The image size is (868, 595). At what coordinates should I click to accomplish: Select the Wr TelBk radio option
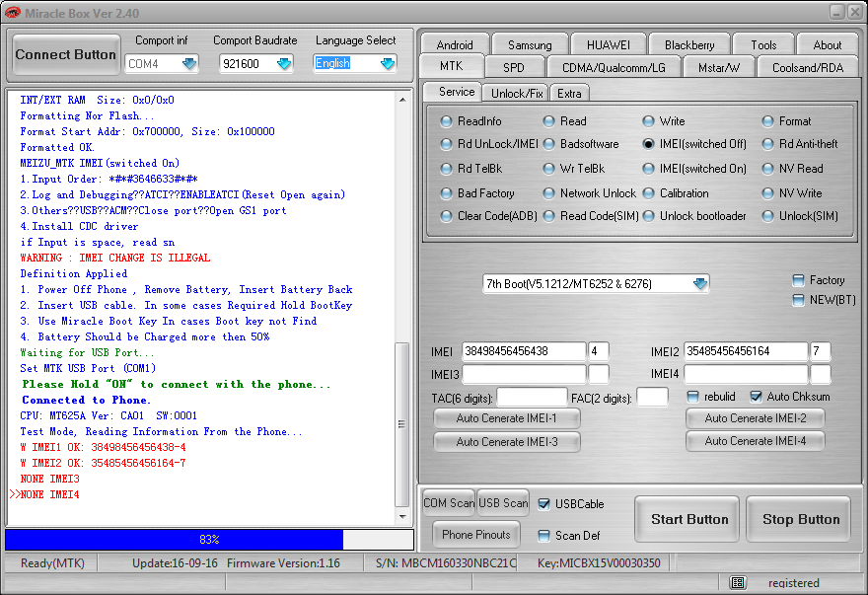point(548,169)
